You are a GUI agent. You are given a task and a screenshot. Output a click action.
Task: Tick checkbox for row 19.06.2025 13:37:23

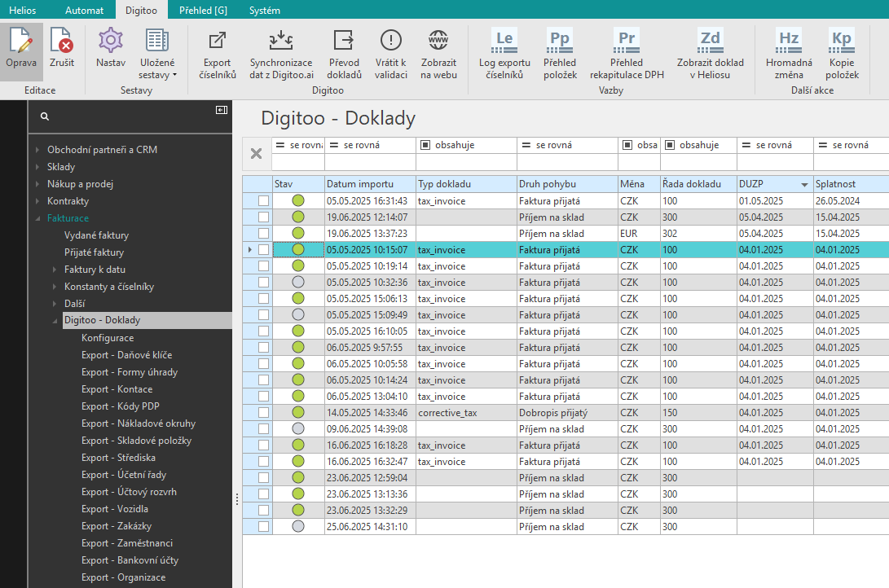pyautogui.click(x=264, y=234)
